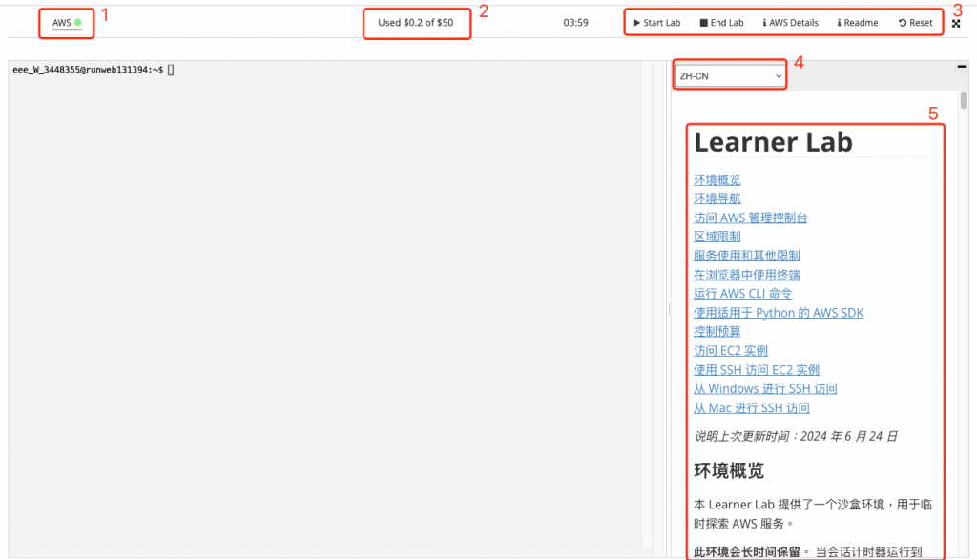Click the Used $0.2 of $50 budget text
Screen dimensions: 977x560
click(x=416, y=23)
